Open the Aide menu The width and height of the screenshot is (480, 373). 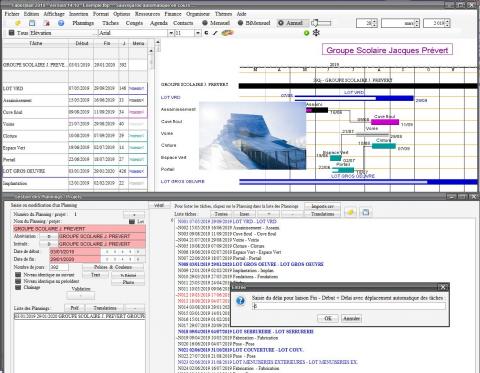pyautogui.click(x=241, y=14)
